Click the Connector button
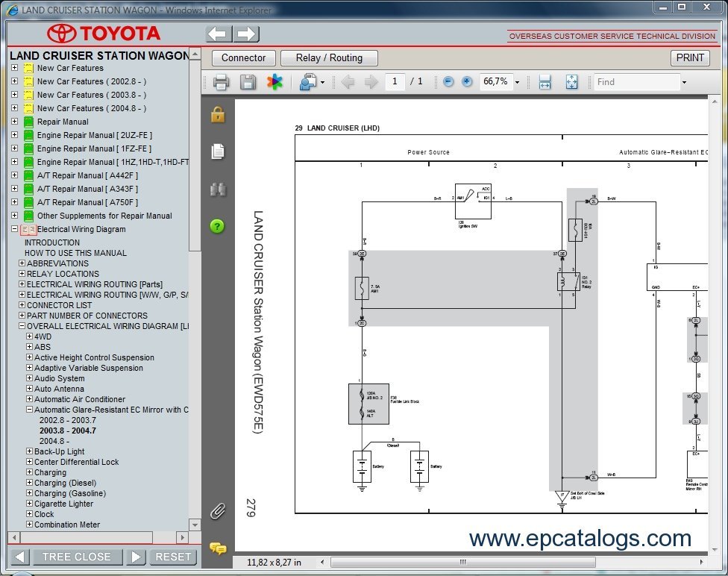The width and height of the screenshot is (728, 576). pos(244,58)
